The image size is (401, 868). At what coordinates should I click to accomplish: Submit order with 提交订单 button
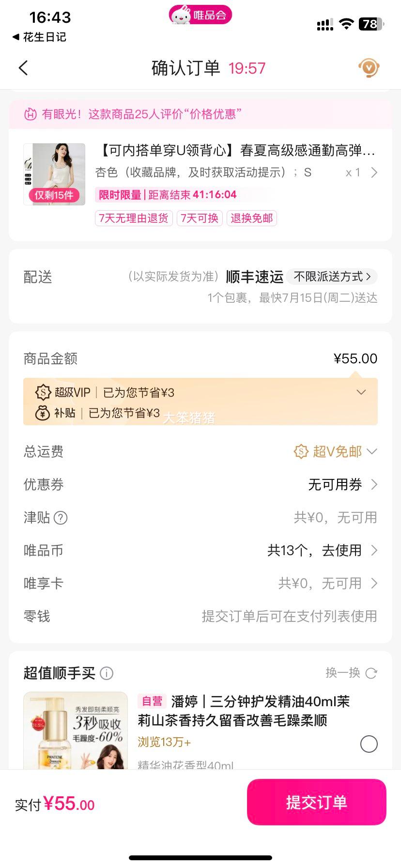coord(317,802)
